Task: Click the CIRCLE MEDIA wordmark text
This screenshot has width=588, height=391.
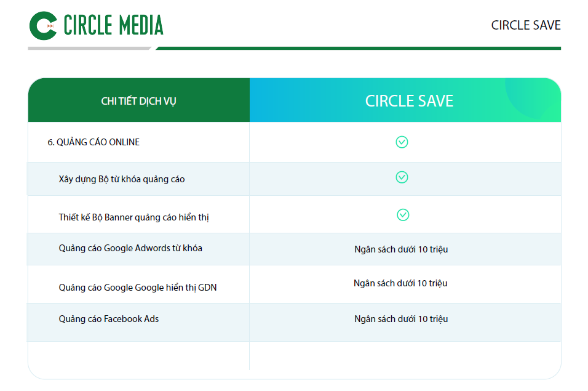Action: (x=113, y=25)
